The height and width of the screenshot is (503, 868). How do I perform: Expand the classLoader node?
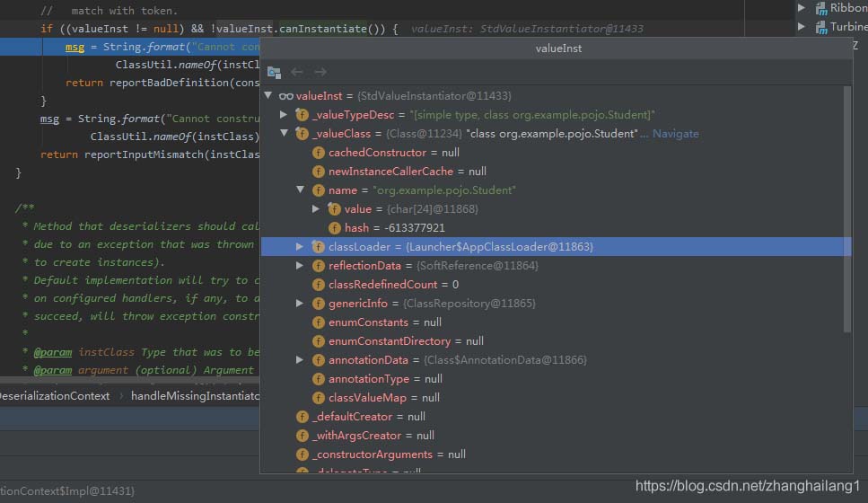click(x=300, y=247)
